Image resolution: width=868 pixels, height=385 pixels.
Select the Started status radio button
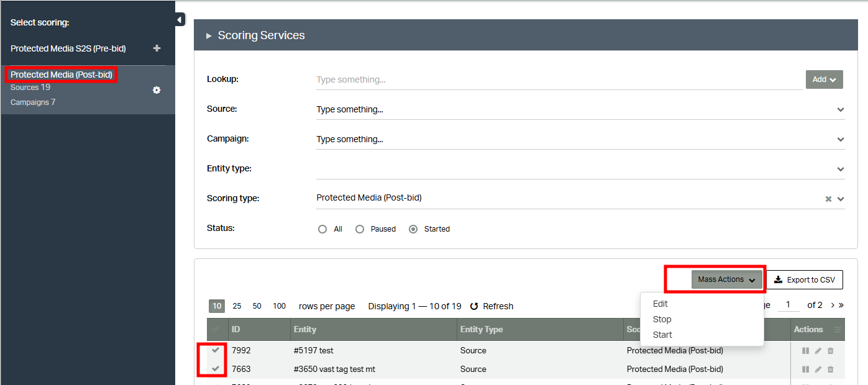[413, 229]
